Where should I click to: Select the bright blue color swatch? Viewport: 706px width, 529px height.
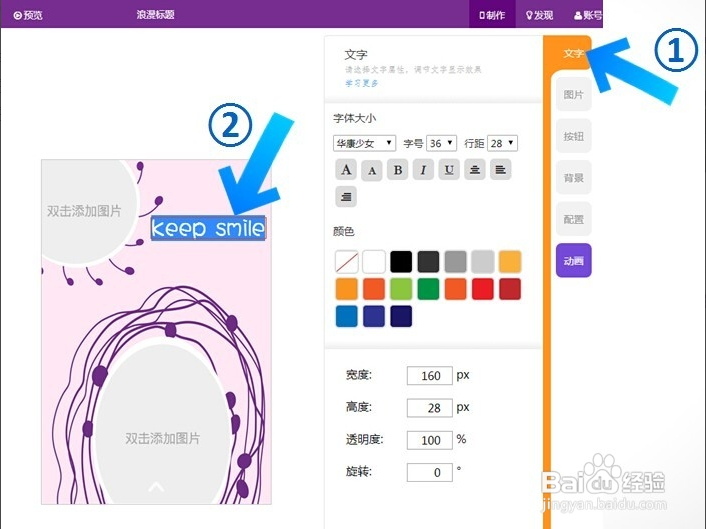click(x=347, y=316)
